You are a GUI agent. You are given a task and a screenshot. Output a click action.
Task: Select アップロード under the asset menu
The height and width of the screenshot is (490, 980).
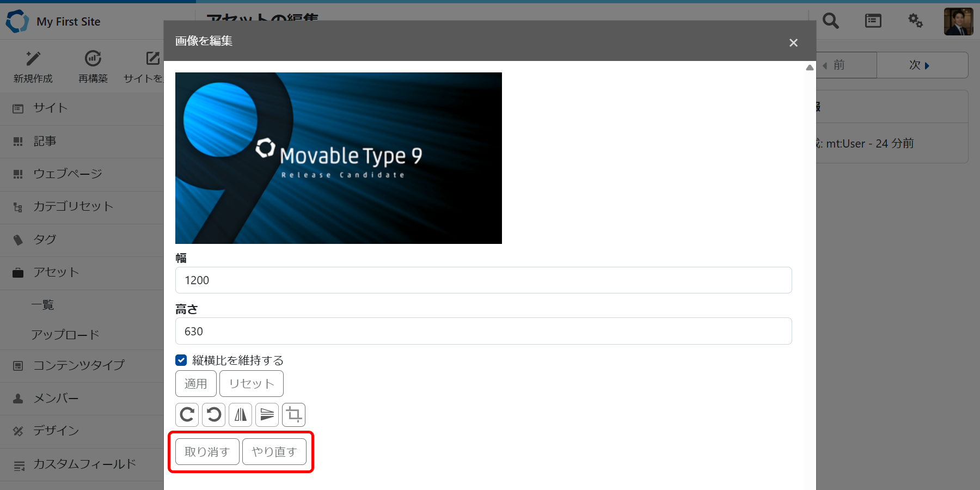point(65,335)
